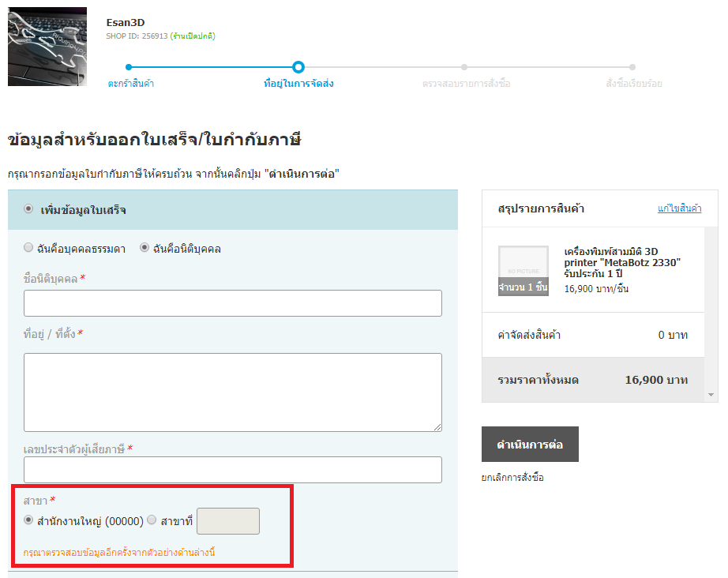Image resolution: width=728 pixels, height=578 pixels.
Task: Choose ฉันคือนิติบุคคล radio button
Action: pyautogui.click(x=144, y=248)
